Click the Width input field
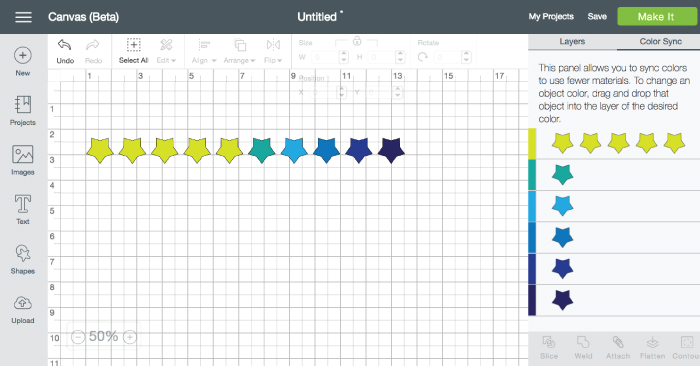Screen dimensions: 700x366 point(325,57)
